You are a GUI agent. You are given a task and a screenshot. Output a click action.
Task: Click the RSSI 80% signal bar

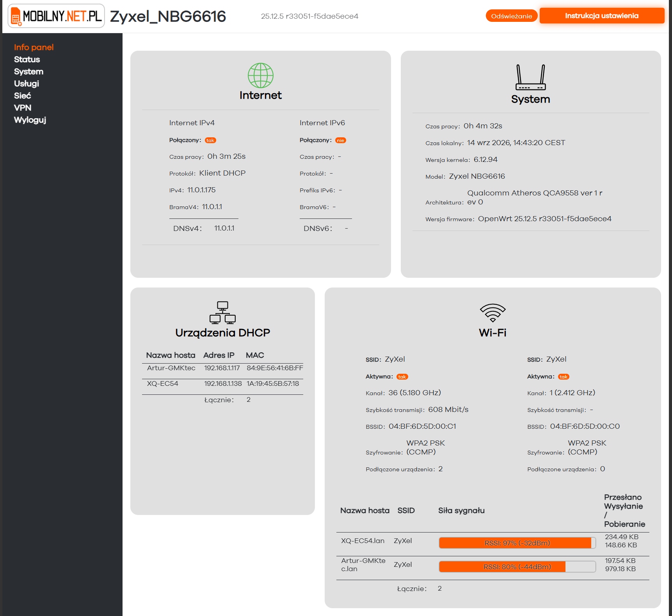pyautogui.click(x=517, y=567)
